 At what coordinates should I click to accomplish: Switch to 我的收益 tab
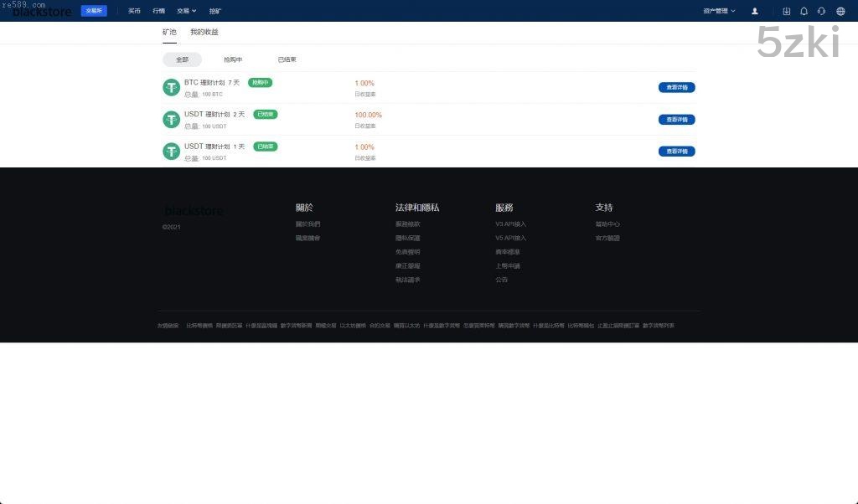click(204, 32)
